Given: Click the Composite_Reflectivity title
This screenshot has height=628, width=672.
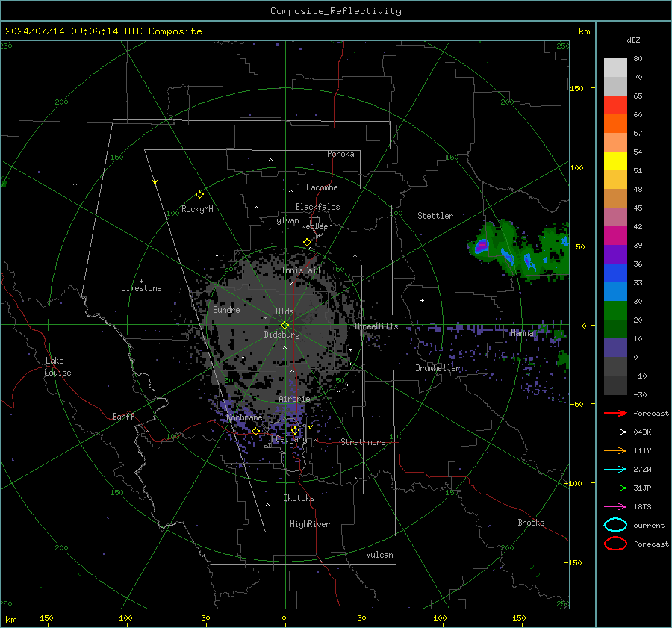Looking at the screenshot, I should [336, 11].
